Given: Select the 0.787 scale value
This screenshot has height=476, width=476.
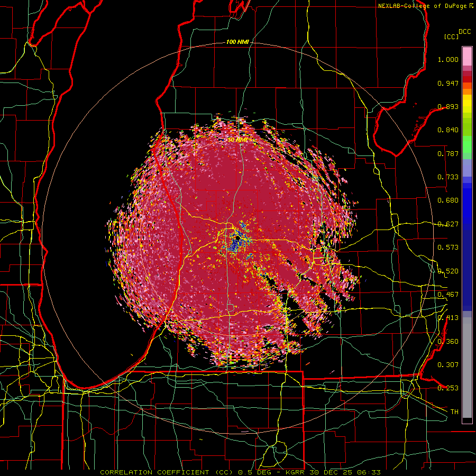Looking at the screenshot, I should tap(448, 153).
